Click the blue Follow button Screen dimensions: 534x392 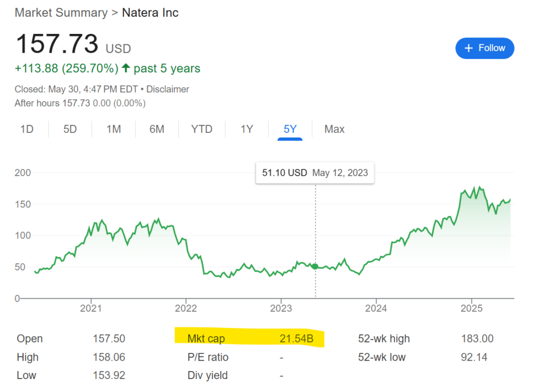click(x=484, y=48)
